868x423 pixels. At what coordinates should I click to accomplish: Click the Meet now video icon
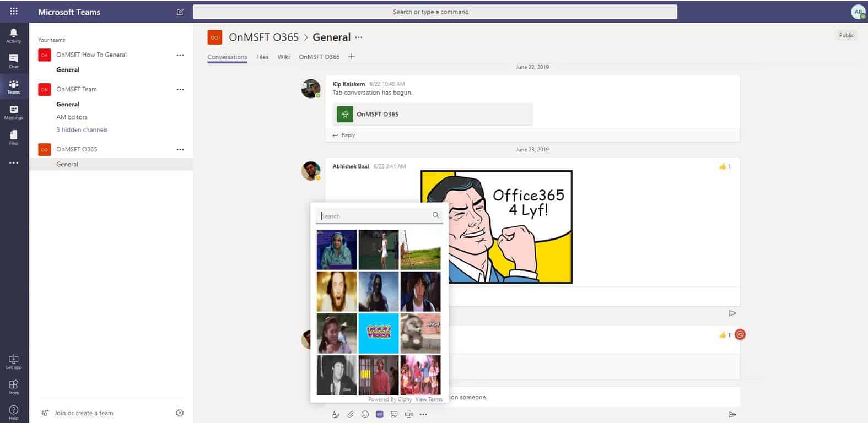click(x=408, y=414)
